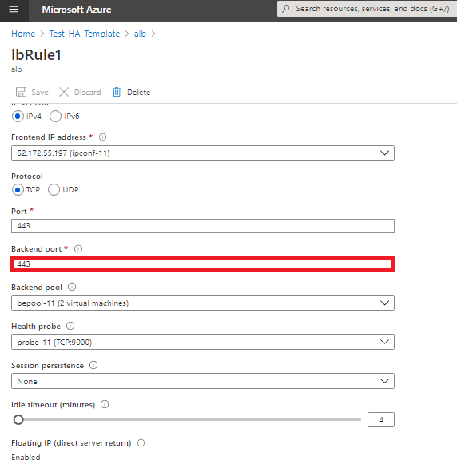
Task: Select the IPv4 radio button
Action: click(x=18, y=117)
